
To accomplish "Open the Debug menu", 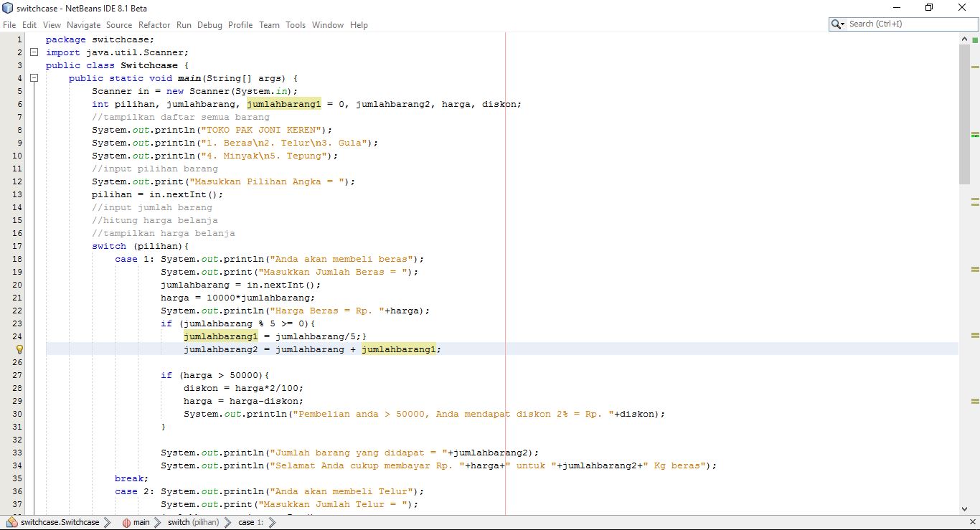I will click(209, 24).
